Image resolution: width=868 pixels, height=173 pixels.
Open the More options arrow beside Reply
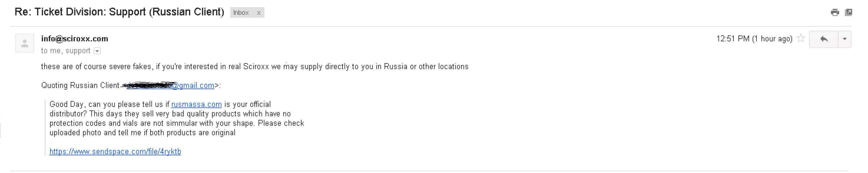(844, 39)
